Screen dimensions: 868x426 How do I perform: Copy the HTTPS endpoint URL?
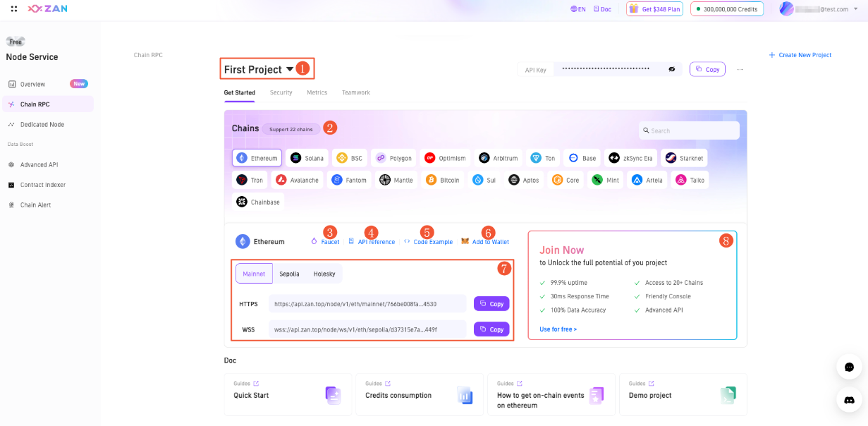(491, 304)
